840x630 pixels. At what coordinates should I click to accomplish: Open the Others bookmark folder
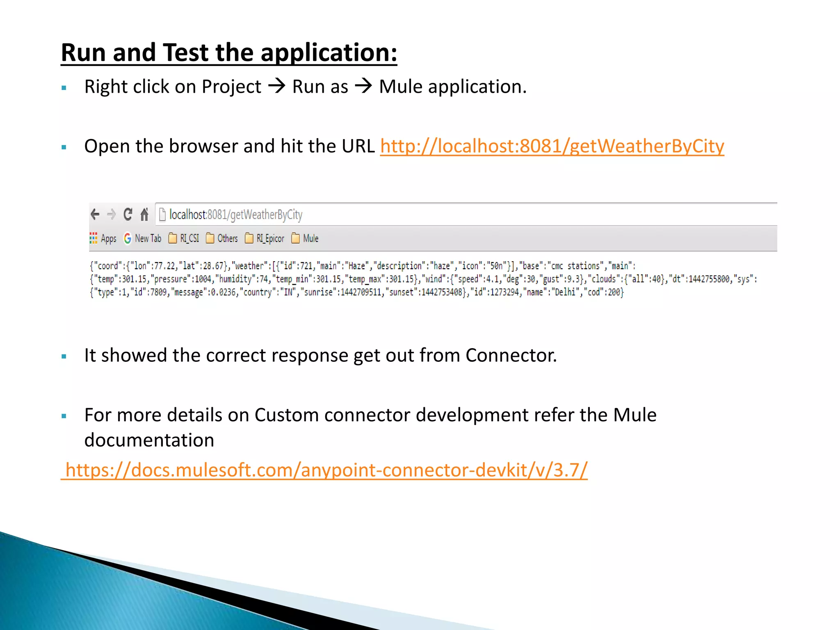tap(222, 238)
